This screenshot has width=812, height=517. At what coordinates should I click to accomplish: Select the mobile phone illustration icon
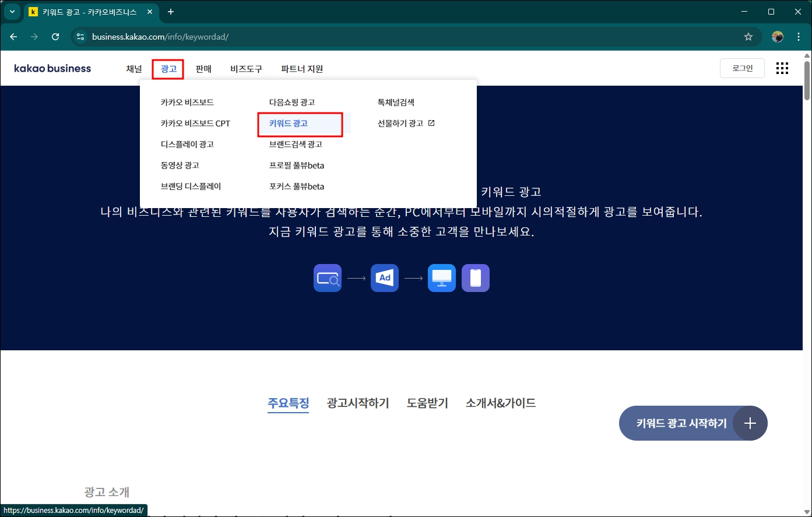475,277
